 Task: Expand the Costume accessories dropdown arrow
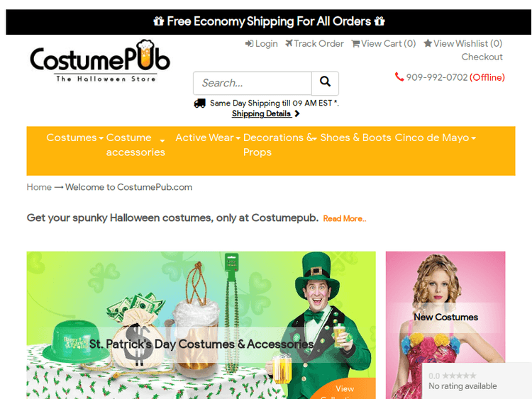coord(162,140)
